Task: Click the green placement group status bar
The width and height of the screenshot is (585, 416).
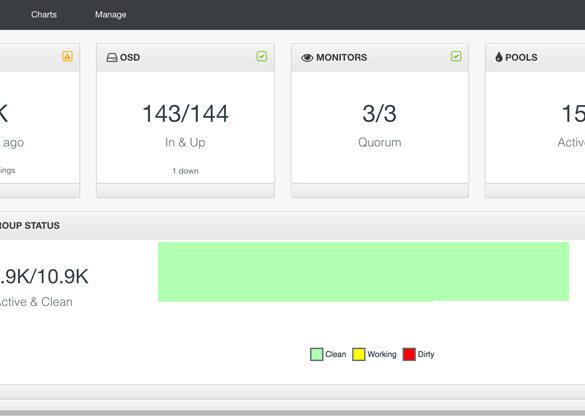Action: [x=363, y=272]
